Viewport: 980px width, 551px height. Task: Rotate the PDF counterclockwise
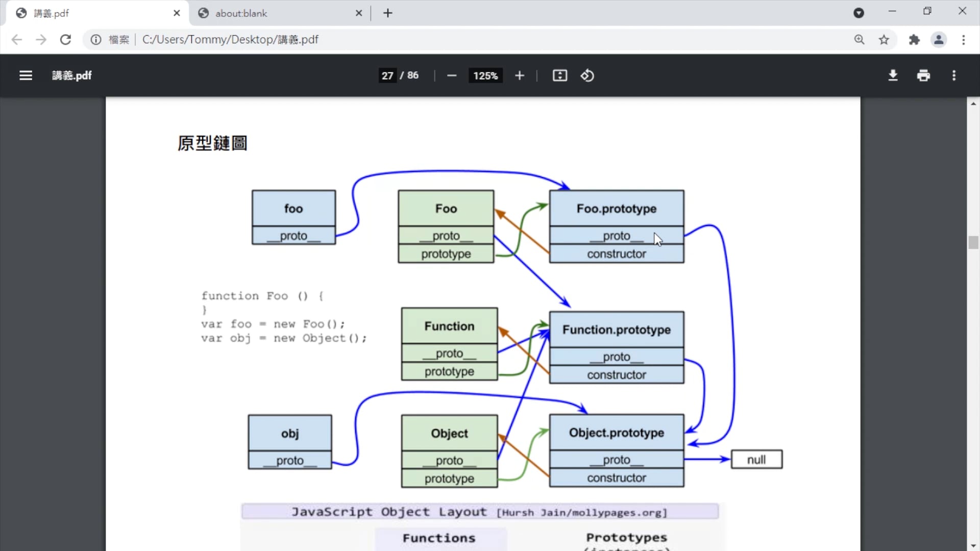point(587,76)
